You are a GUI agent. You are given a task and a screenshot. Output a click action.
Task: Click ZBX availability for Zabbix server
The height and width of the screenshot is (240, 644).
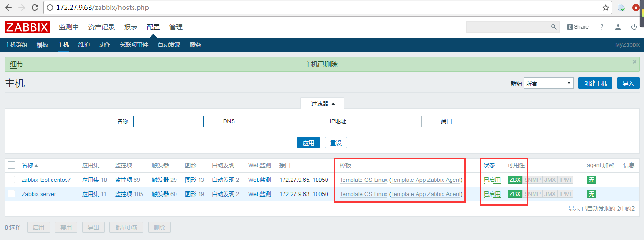click(x=515, y=194)
